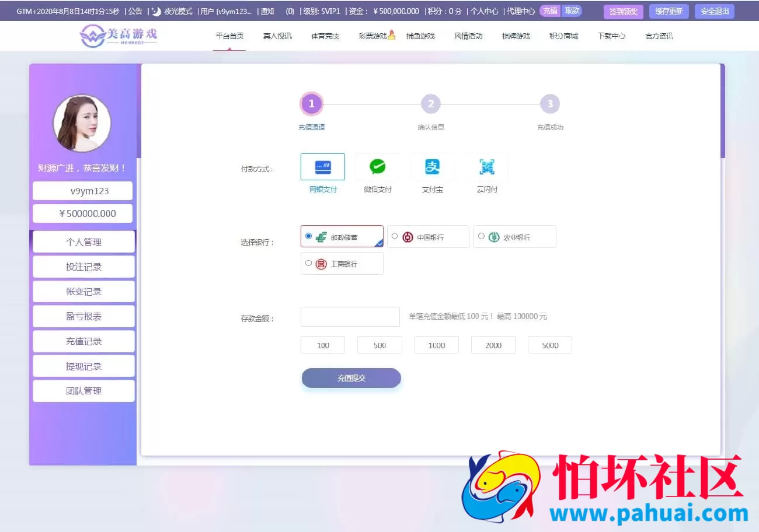
Task: Click the user avatar photo in sidebar
Action: pyautogui.click(x=82, y=124)
